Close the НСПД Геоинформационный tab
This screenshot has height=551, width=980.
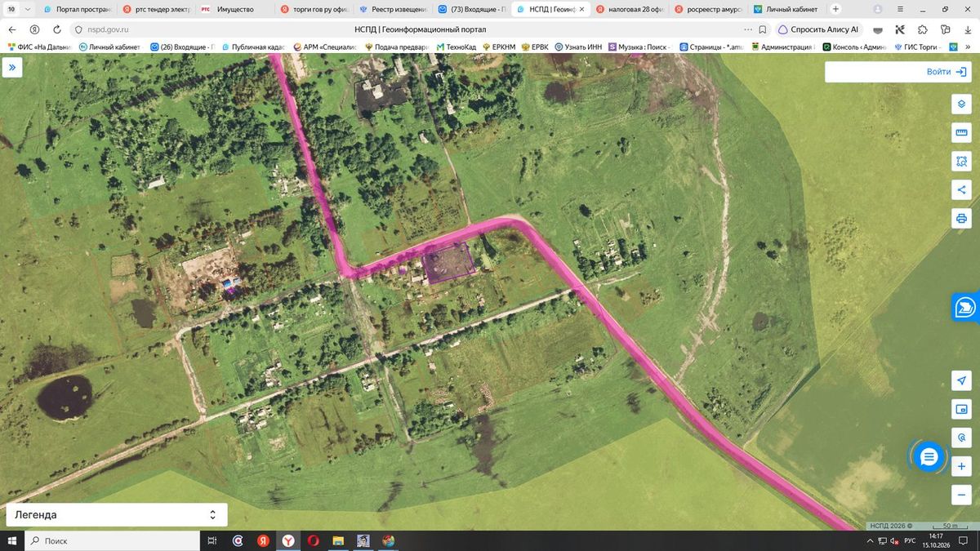pos(581,9)
